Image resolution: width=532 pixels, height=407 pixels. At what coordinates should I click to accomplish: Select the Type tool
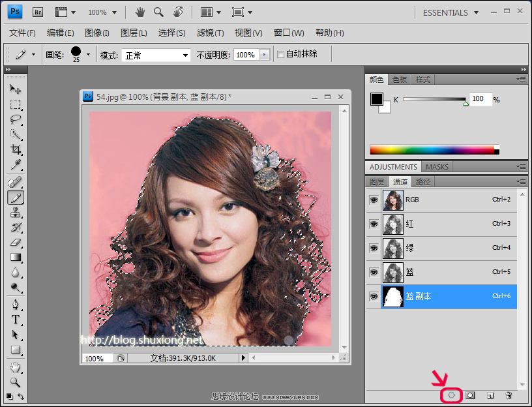15,320
